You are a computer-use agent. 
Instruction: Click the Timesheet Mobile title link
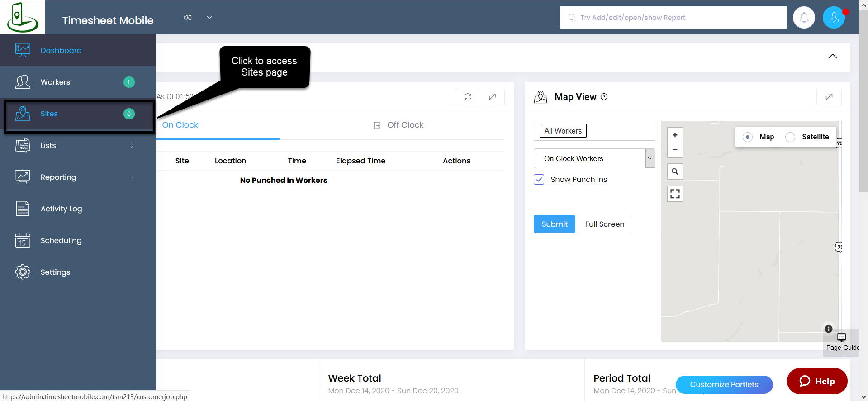tap(108, 20)
